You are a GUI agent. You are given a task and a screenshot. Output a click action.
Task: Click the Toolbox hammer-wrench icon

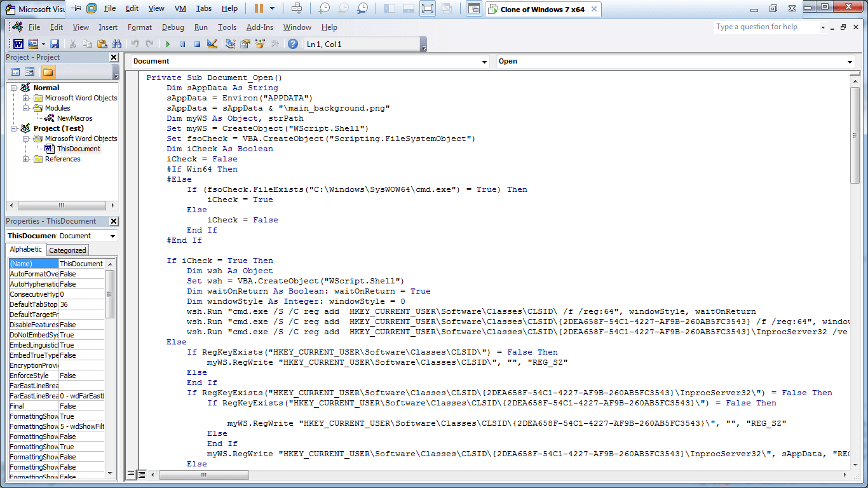[275, 44]
